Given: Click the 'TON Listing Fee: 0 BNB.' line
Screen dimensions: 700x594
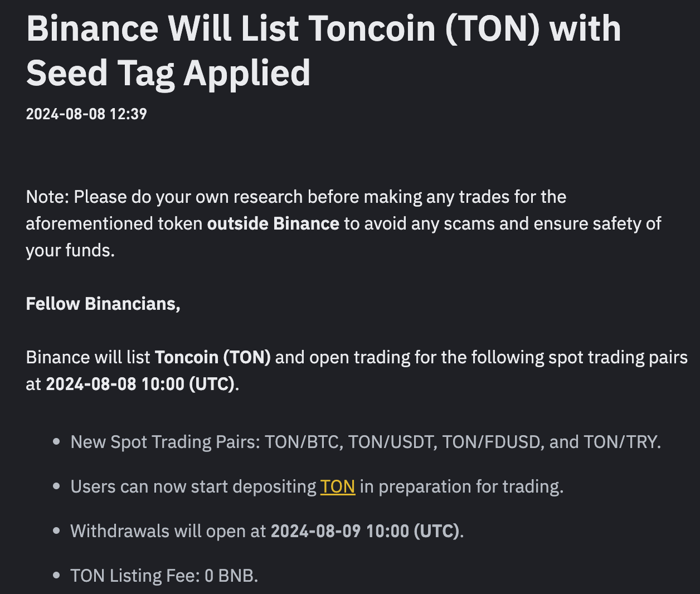Looking at the screenshot, I should [x=164, y=576].
